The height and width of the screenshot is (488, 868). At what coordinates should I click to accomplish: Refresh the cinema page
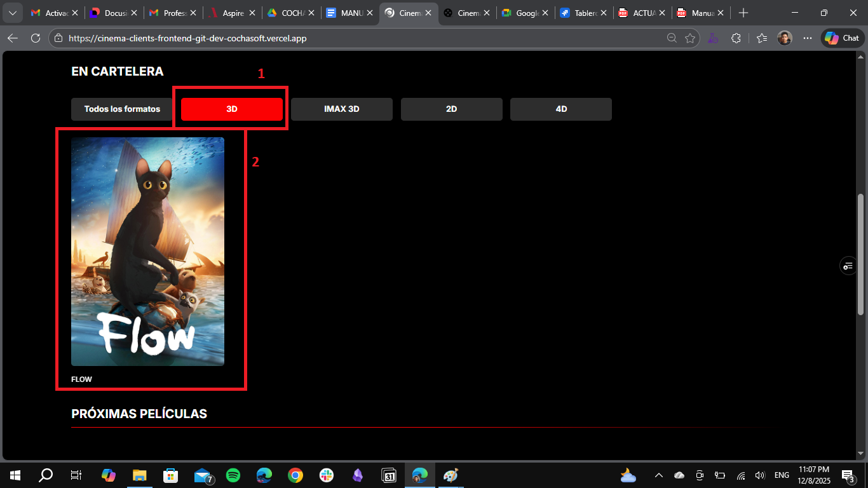point(35,37)
